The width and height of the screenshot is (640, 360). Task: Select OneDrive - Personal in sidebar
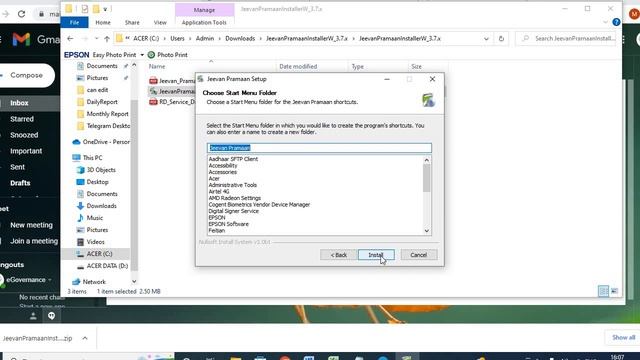pos(101,142)
